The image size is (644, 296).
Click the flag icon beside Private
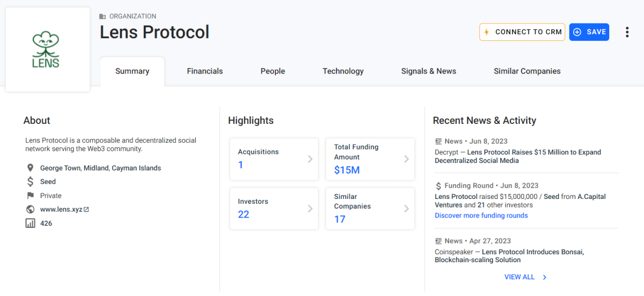point(30,196)
